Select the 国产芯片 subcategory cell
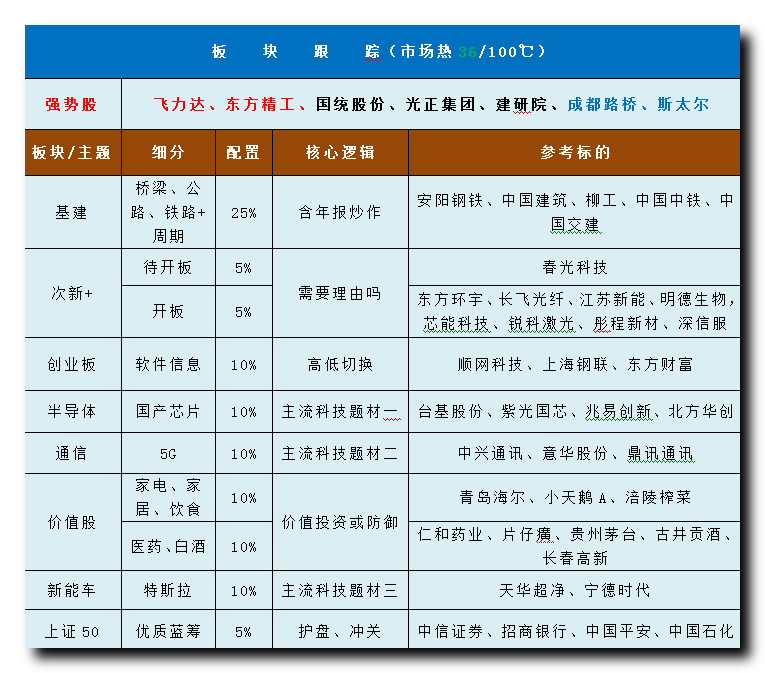This screenshot has width=765, height=673. 168,412
